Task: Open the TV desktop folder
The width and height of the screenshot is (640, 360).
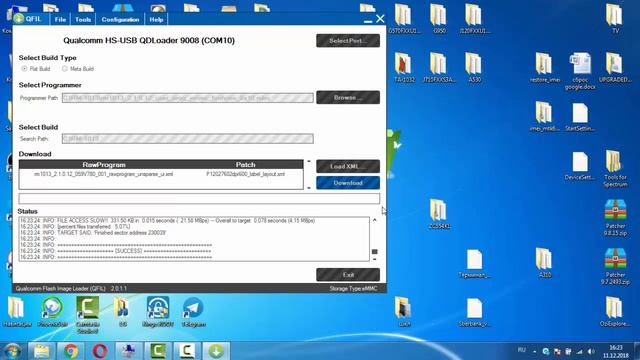Action: 615,19
